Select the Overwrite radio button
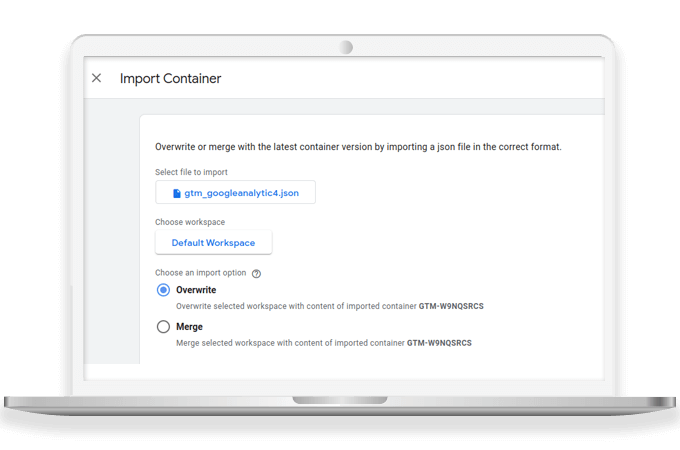This screenshot has width=680, height=450. click(163, 290)
